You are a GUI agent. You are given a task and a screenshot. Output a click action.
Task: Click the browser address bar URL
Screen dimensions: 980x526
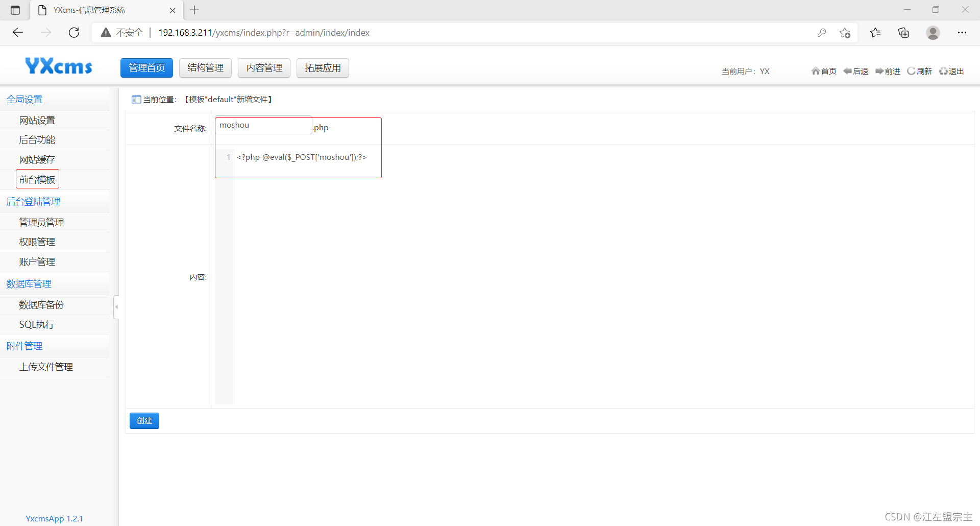click(264, 33)
